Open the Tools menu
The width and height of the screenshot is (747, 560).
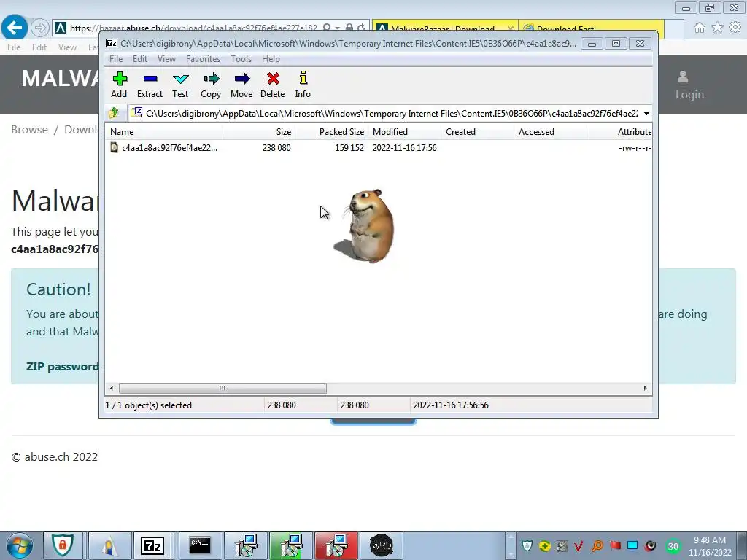coord(241,59)
